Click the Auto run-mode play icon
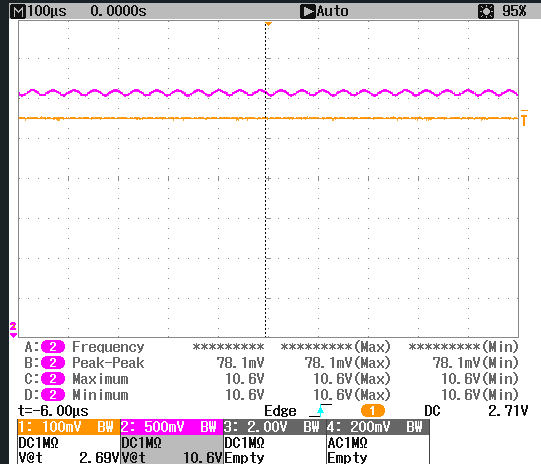541x464 pixels. 308,11
